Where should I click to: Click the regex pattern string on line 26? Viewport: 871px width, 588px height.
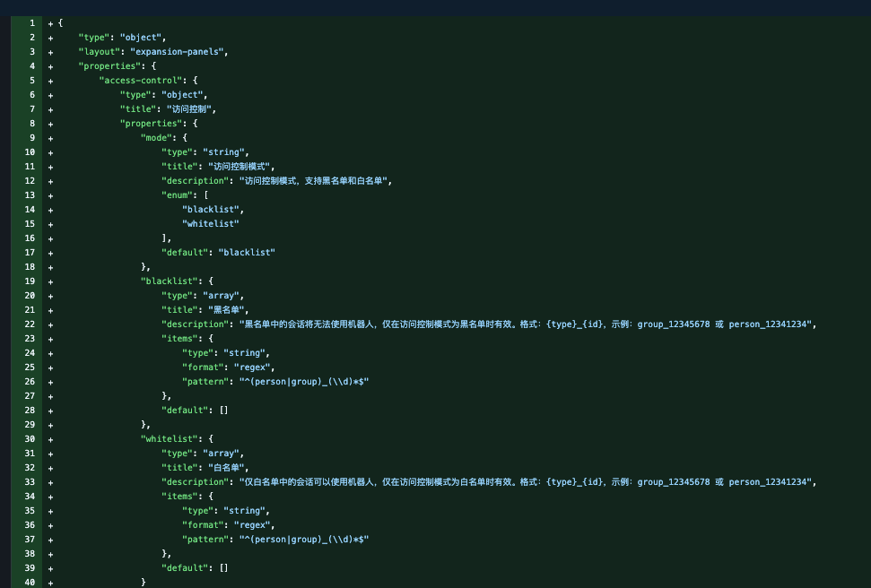coord(303,381)
